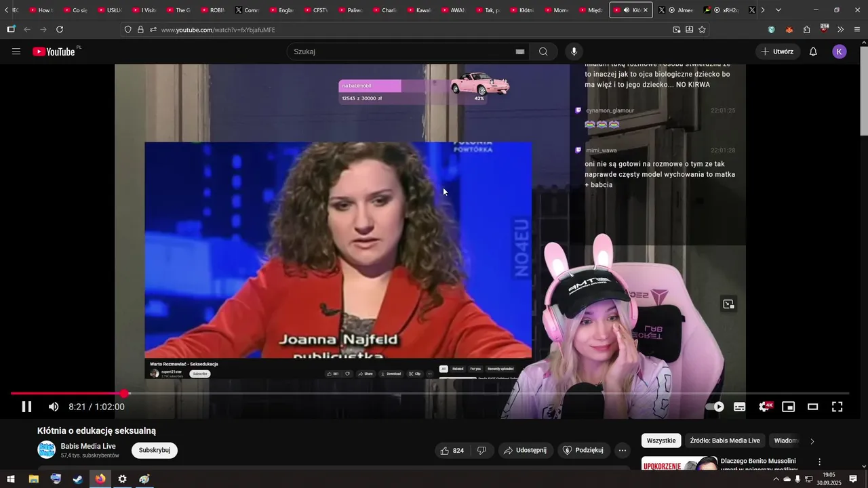Focus the Szukaj search field
Screen dimensions: 868x488
click(403, 52)
